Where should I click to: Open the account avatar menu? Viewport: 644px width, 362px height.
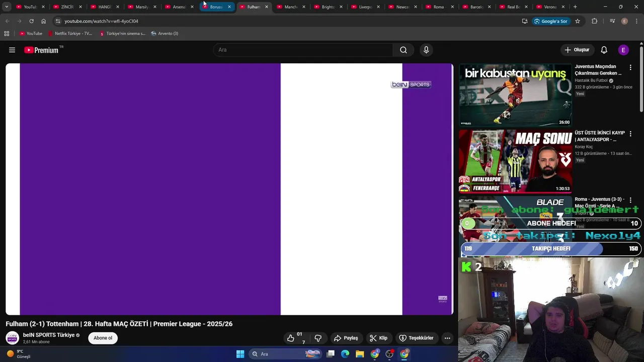point(623,50)
